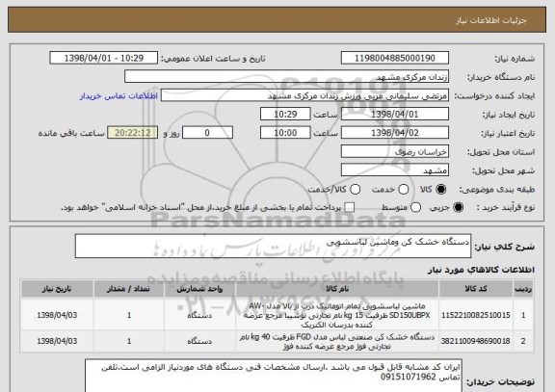
Task: Click the public announcement date field 1398/04/01 - 10:29
Action: click(x=104, y=58)
